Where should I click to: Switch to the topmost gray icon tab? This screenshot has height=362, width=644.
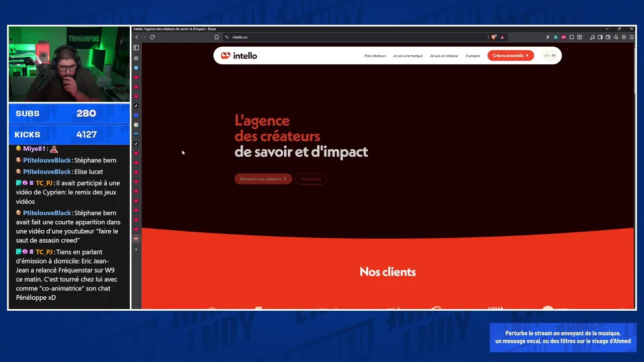136,58
